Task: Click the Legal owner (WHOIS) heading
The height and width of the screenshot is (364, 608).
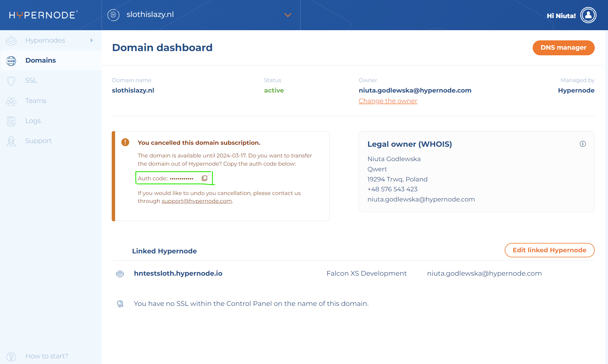Action: tap(410, 144)
